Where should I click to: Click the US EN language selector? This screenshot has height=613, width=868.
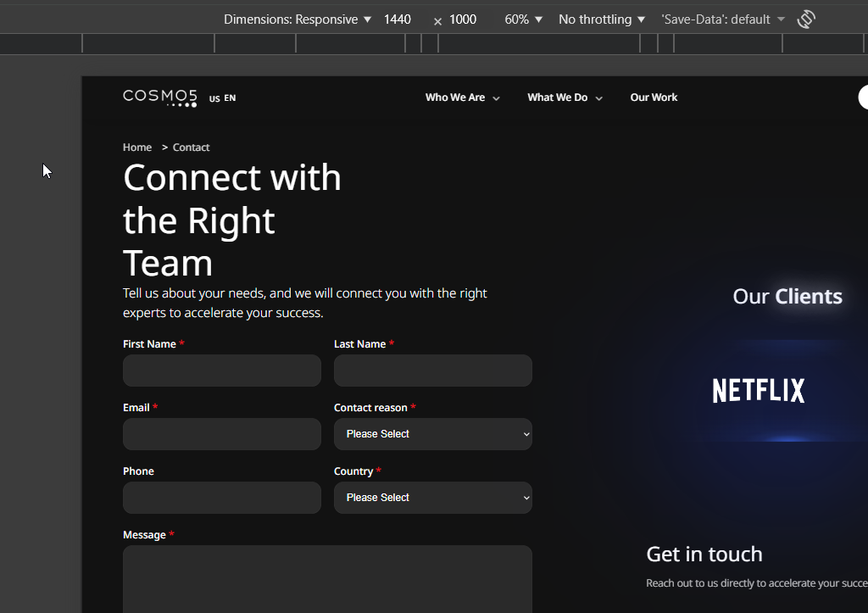[x=223, y=98]
